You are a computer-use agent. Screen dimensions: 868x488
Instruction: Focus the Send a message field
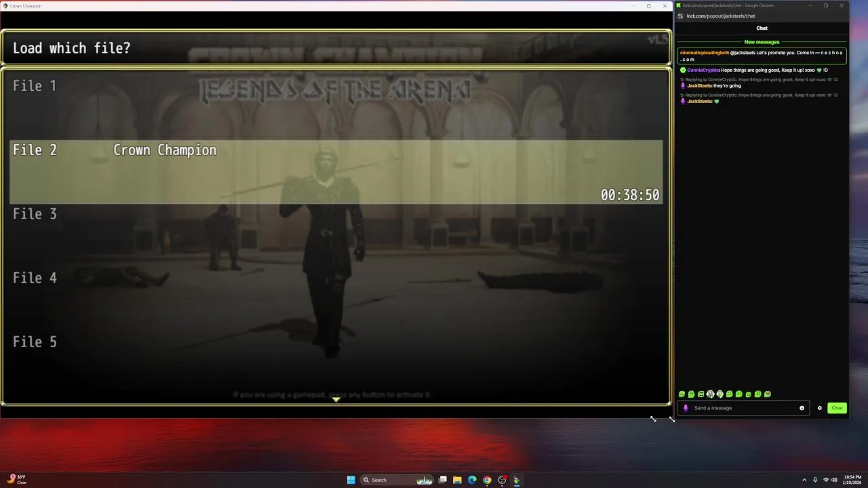743,408
